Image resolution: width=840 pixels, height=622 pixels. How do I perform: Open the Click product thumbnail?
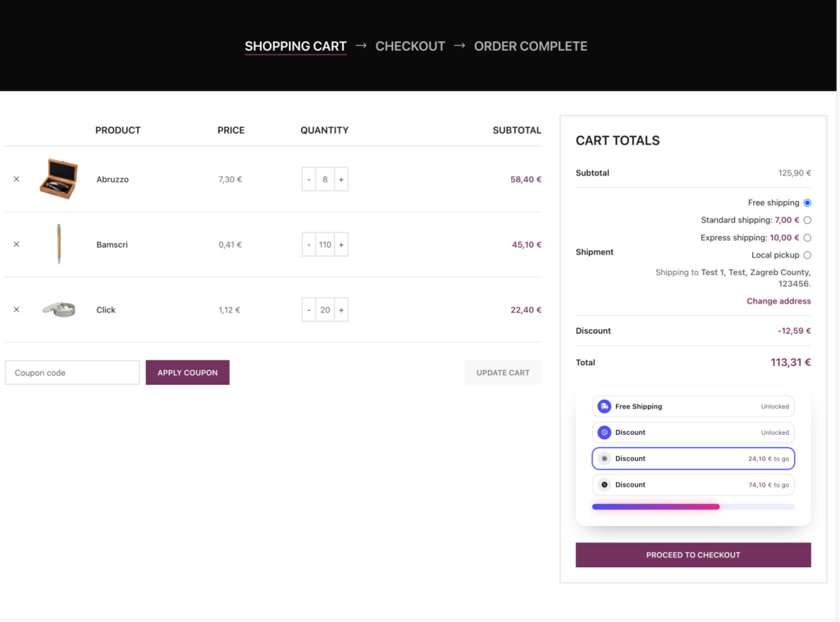[59, 309]
